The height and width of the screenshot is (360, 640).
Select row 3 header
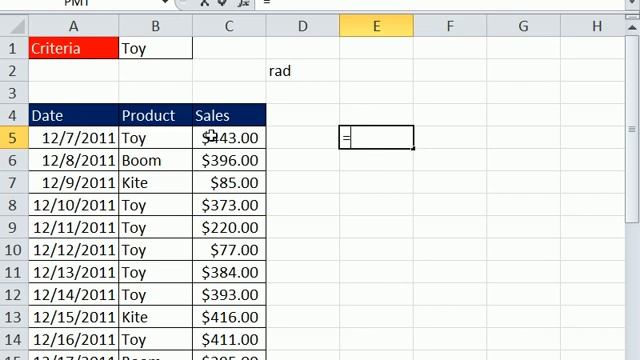click(14, 93)
